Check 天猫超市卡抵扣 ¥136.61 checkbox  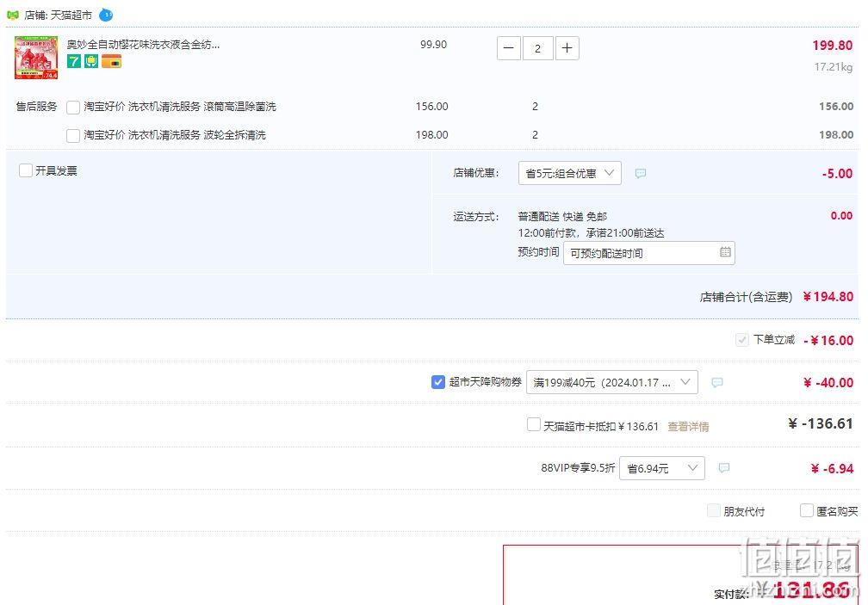tap(534, 424)
